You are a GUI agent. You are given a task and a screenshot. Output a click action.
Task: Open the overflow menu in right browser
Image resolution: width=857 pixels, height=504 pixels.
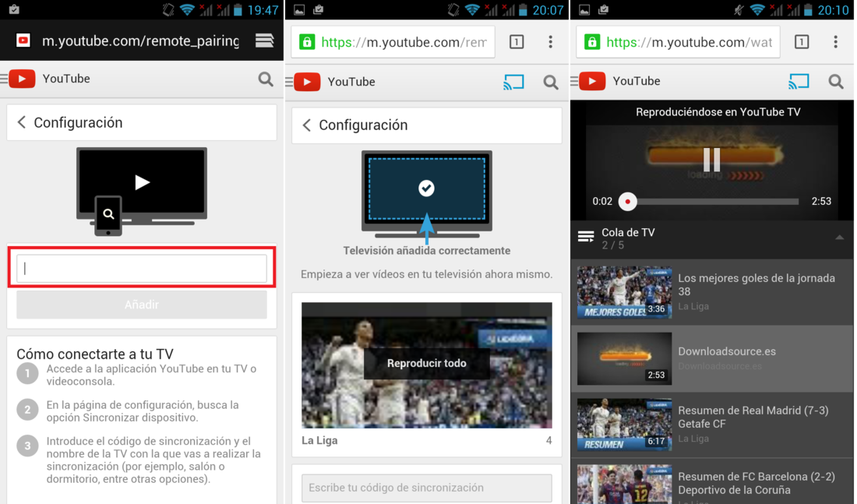click(836, 42)
